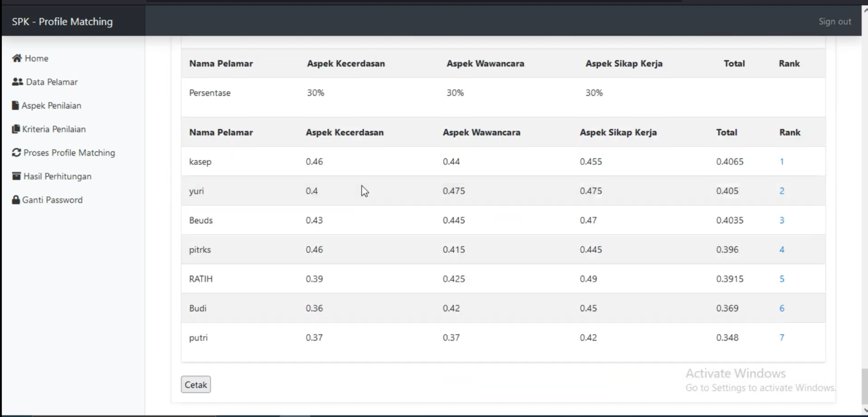Click the 'Persentase' row label
This screenshot has width=868, height=417.
click(210, 93)
